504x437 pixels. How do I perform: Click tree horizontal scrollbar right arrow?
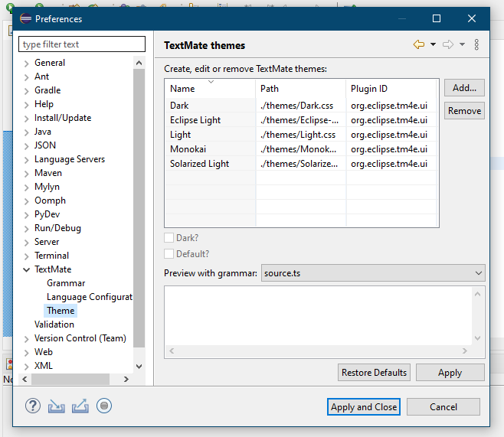tap(126, 379)
